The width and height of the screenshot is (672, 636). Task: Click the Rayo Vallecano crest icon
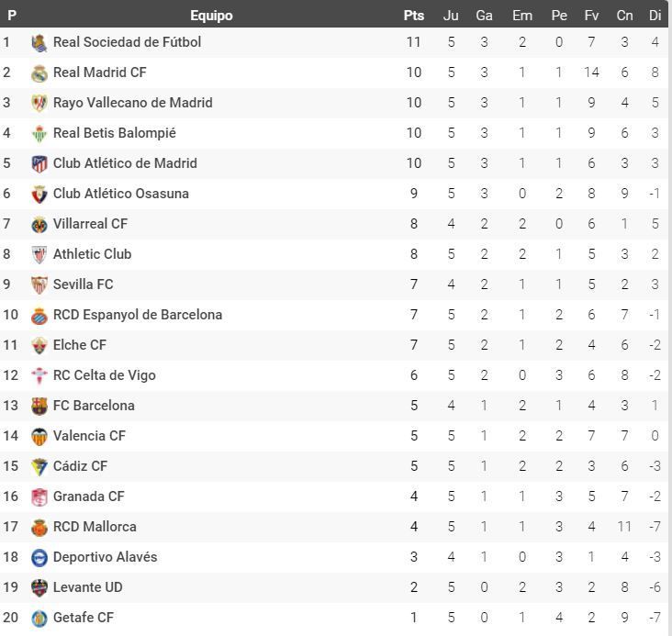[x=39, y=103]
